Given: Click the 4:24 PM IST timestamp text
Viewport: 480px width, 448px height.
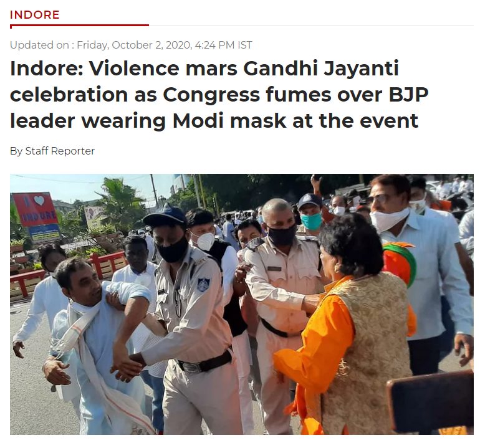Looking at the screenshot, I should coord(223,45).
